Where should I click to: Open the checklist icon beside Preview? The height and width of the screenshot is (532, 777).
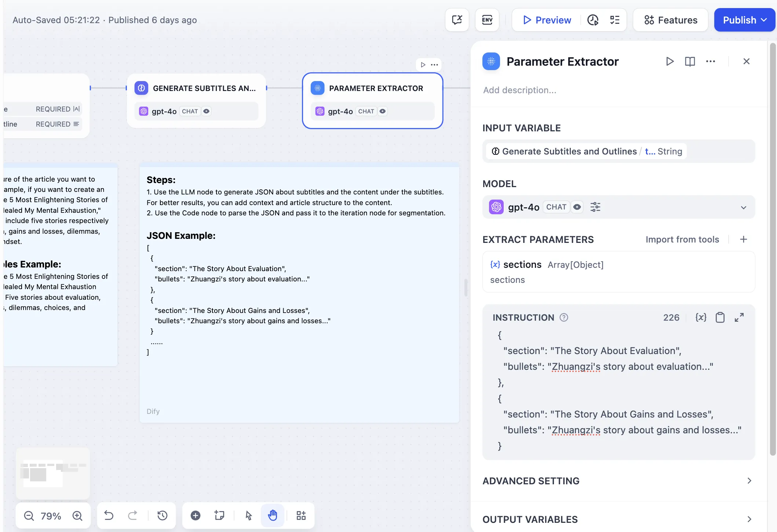coord(614,20)
